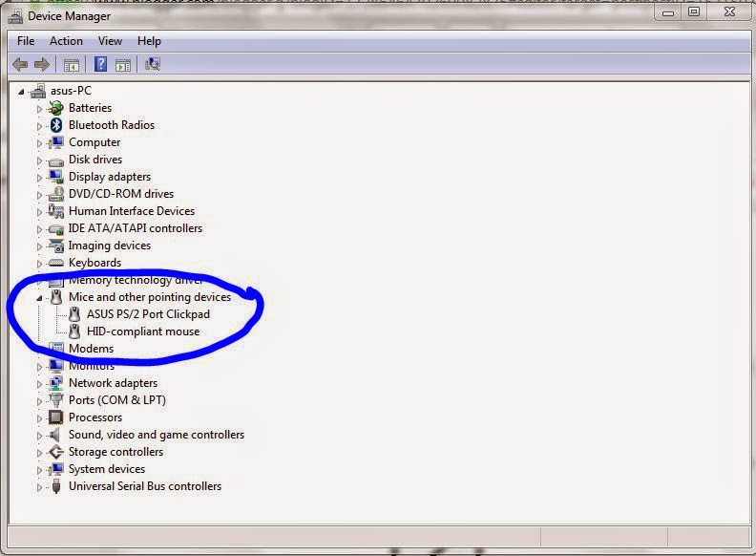Viewport: 756px width, 556px height.
Task: Expand the Human Interface Devices arrow
Action: pyautogui.click(x=39, y=212)
